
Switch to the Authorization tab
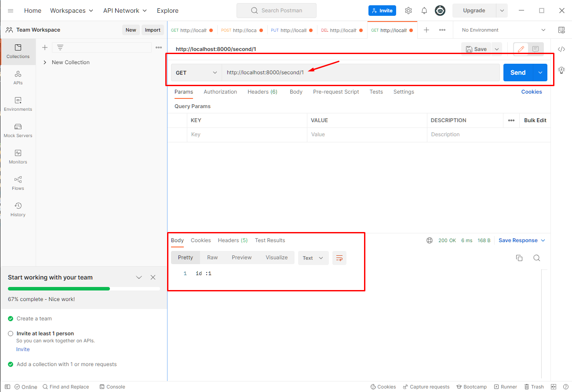pos(220,92)
